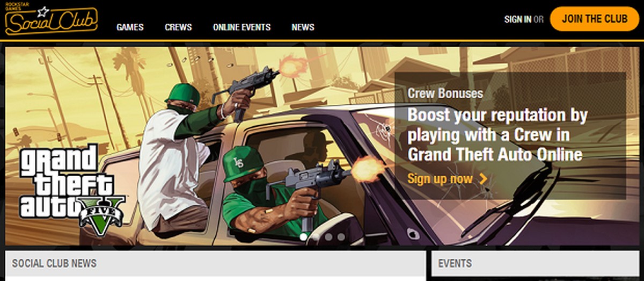
Task: Click the Sign In link
Action: pos(518,19)
